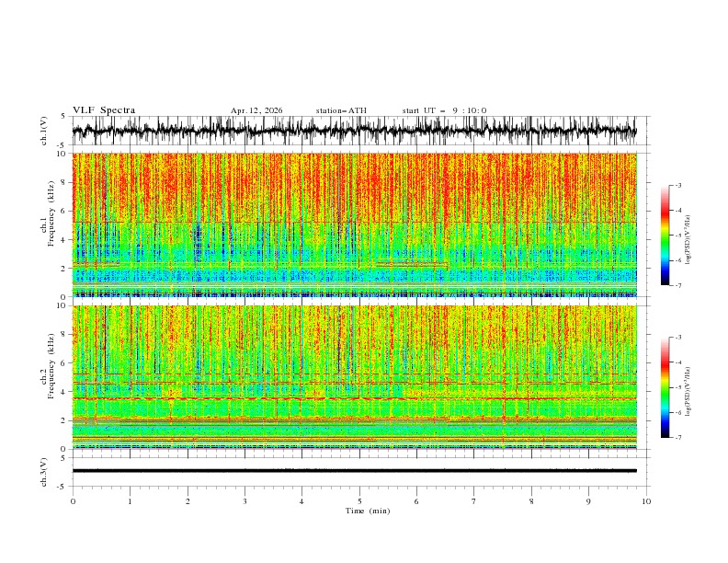Click time axis tick label "3"
This screenshot has width=728, height=563.
(x=245, y=501)
